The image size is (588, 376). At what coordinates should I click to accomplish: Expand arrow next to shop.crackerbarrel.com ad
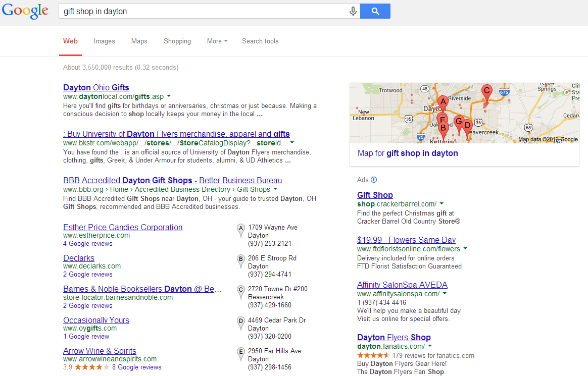(x=442, y=204)
